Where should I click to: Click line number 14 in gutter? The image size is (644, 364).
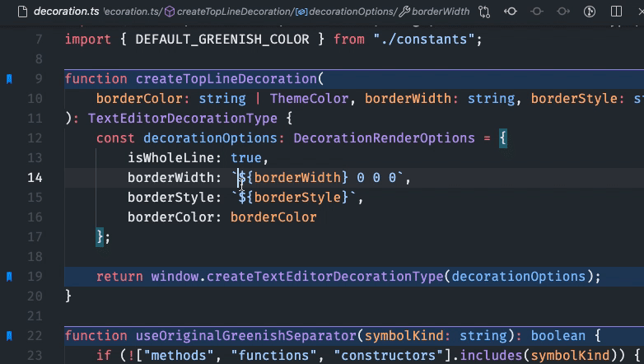[35, 178]
